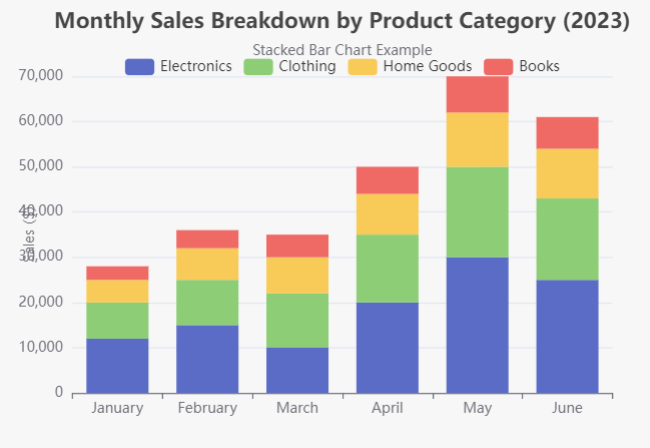Click the April x-axis label

click(x=387, y=408)
